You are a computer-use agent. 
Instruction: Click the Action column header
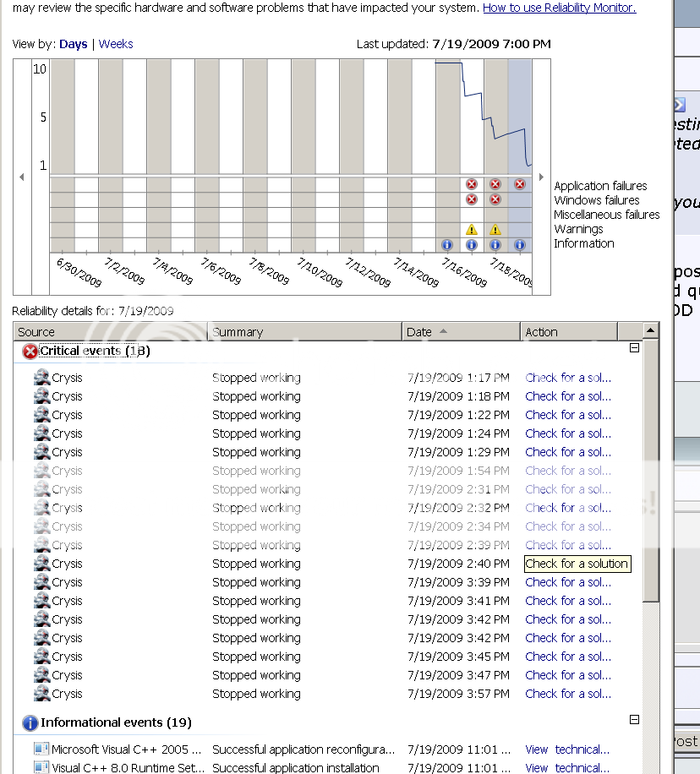click(569, 332)
